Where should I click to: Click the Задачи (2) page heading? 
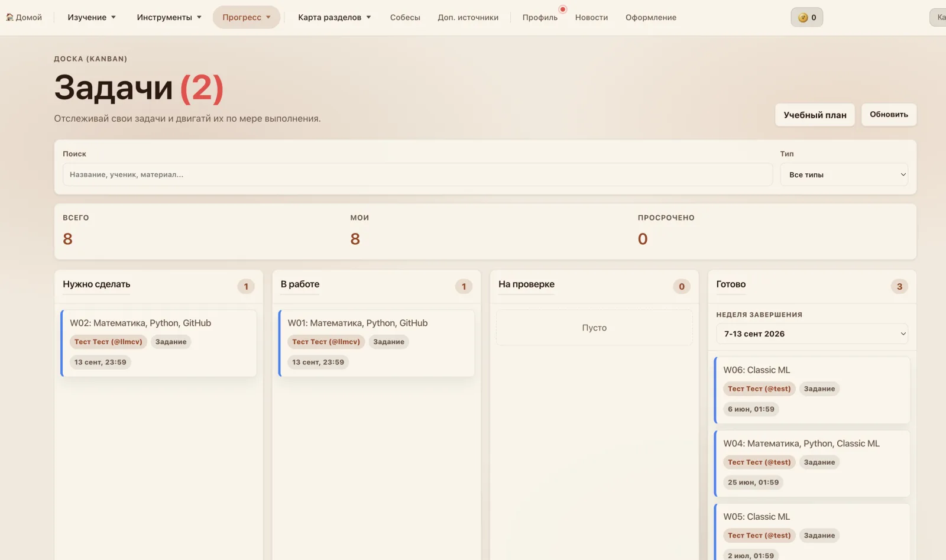[x=139, y=88]
